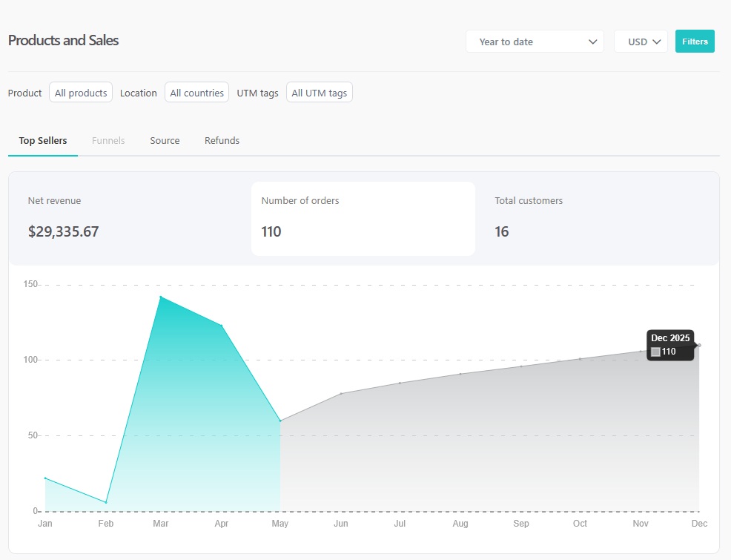Switch to the Source tab

[165, 140]
